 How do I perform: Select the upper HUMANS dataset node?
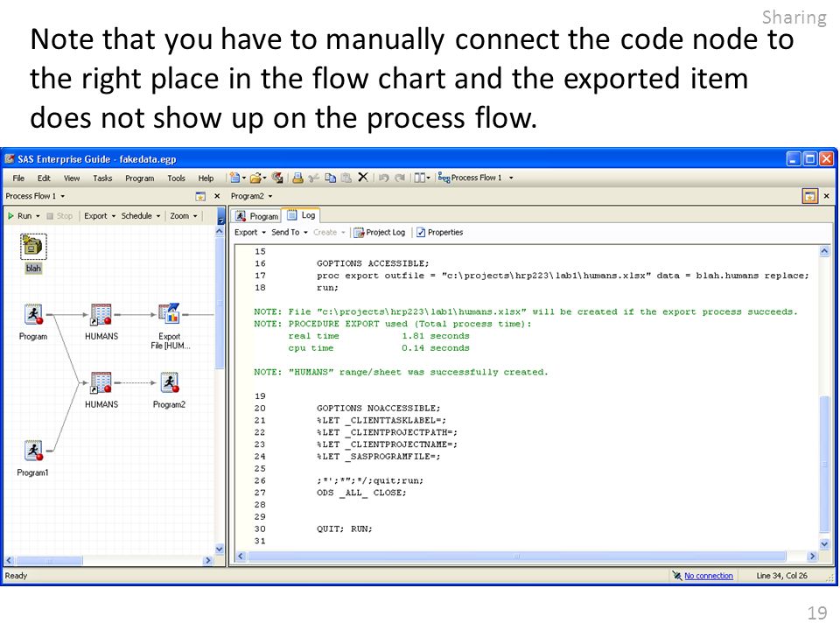101,314
